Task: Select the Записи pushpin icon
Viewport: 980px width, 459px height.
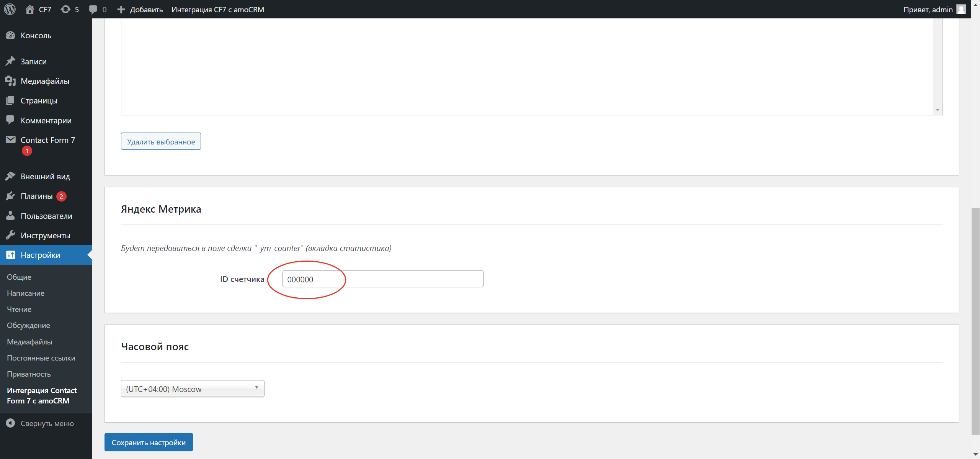Action: point(10,61)
